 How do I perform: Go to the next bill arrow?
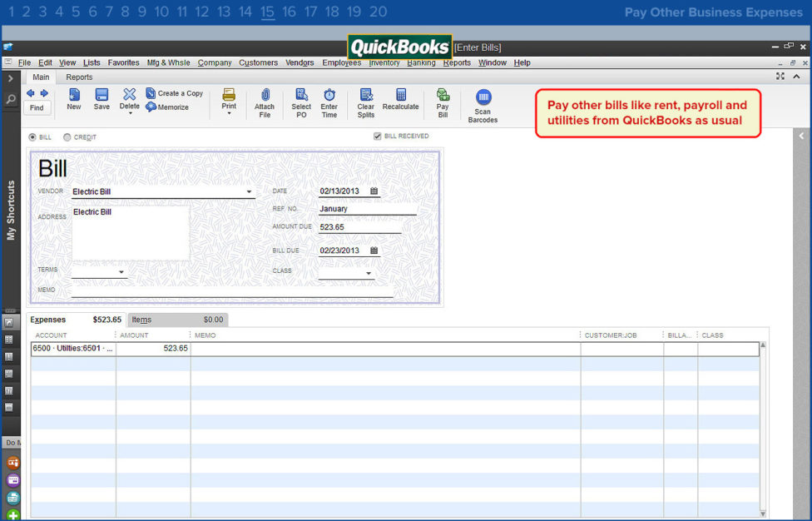[44, 93]
